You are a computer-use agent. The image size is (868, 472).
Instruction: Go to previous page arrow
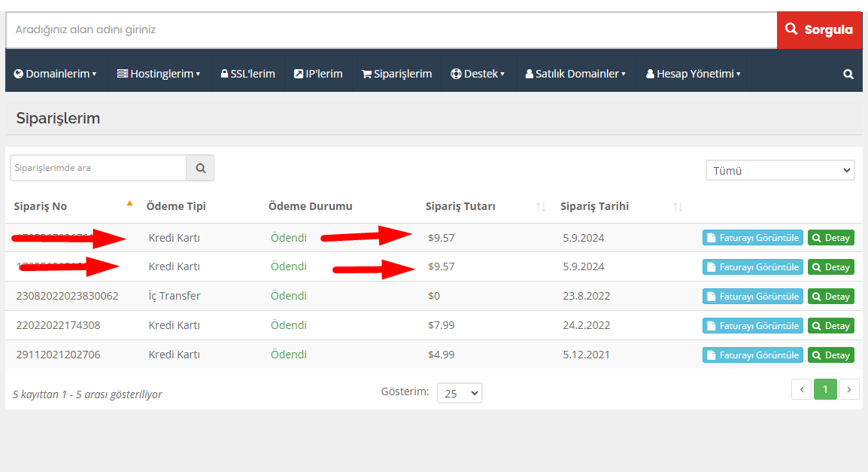[x=802, y=389]
